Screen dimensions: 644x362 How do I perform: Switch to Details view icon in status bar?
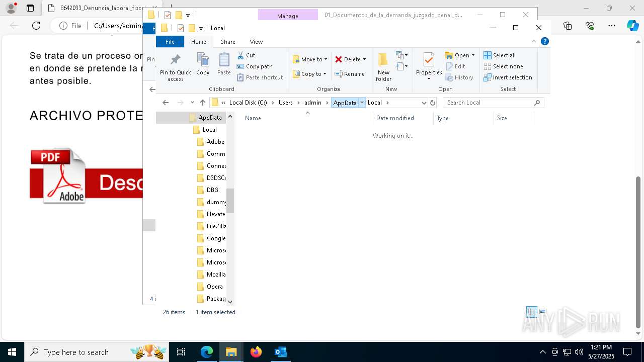532,312
